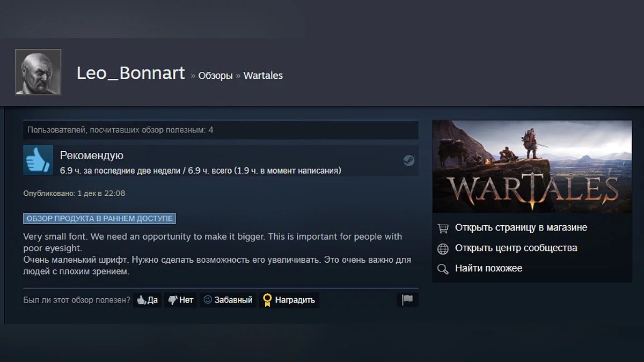
Task: Click the flag icon to report the review
Action: (x=407, y=300)
